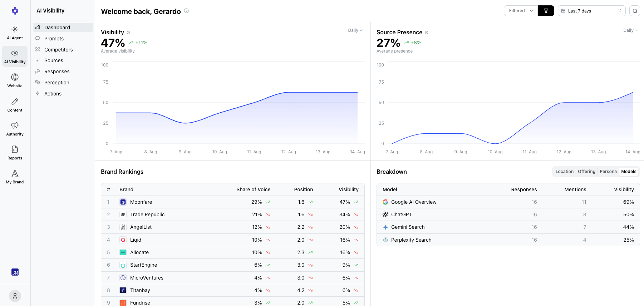Click the 50% visibility for ChatGPT
Screen dimensions: 644x306
coord(628,214)
